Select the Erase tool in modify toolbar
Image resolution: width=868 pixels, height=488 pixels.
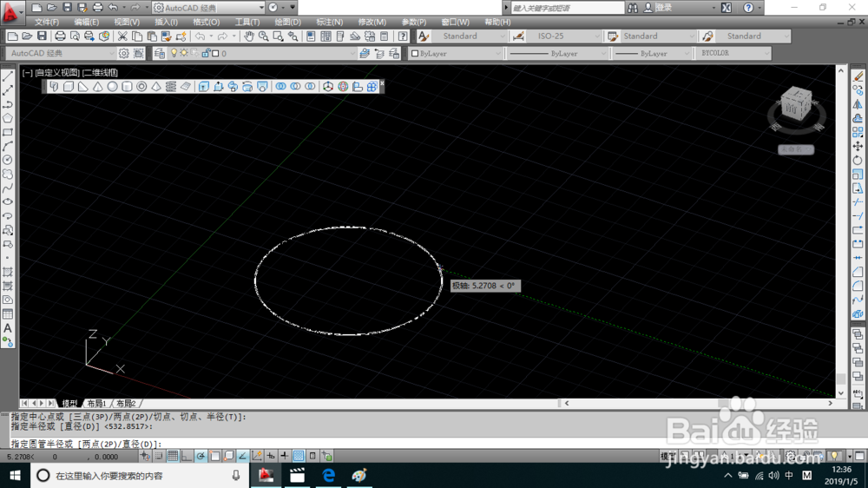tap(858, 76)
